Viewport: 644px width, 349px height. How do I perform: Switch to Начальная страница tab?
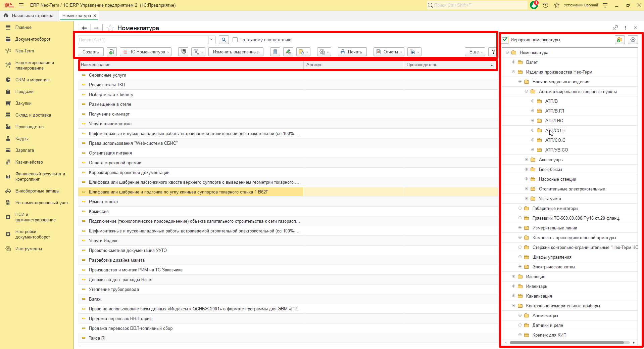click(29, 15)
